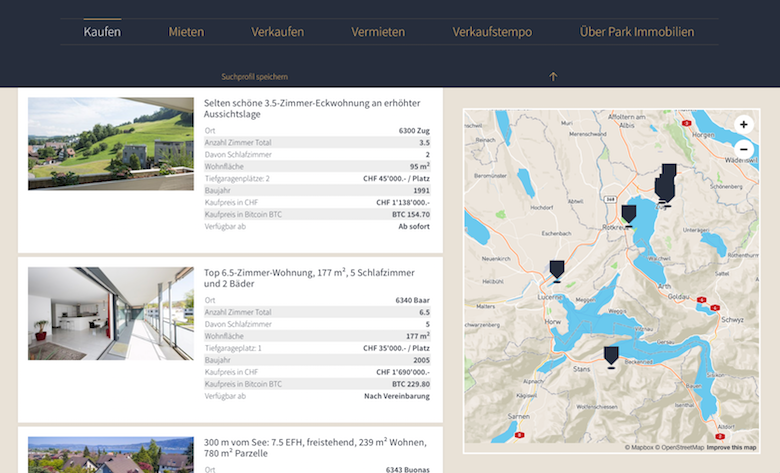Image resolution: width=780 pixels, height=473 pixels.
Task: Click the upward arrow icon in header
Action: coord(553,77)
